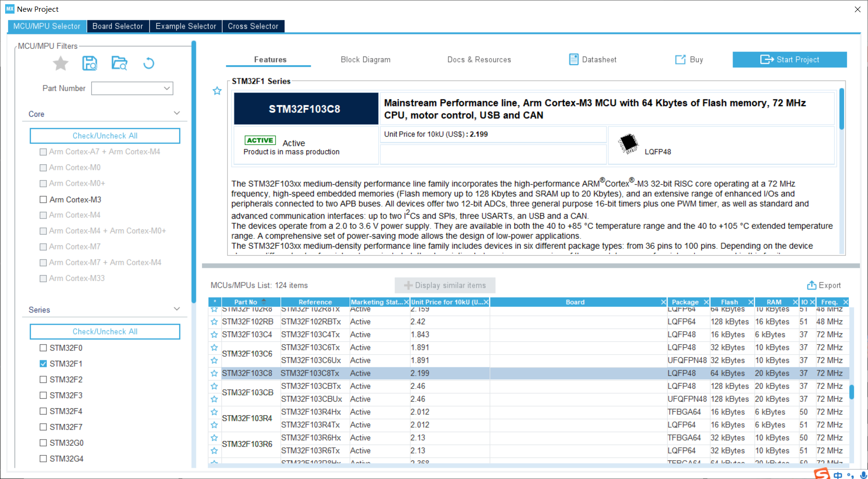Viewport: 868px width, 479px height.
Task: Click the load search folder icon
Action: click(x=119, y=63)
